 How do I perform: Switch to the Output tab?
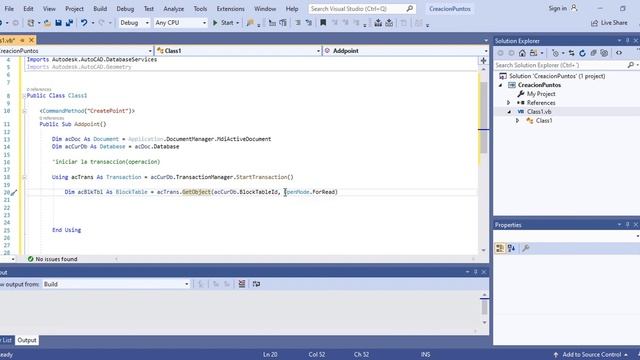27,340
